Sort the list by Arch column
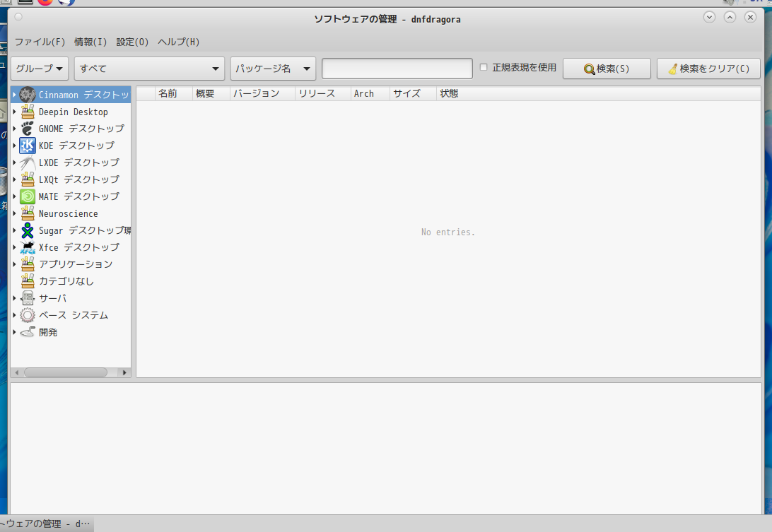772x532 pixels. 370,93
